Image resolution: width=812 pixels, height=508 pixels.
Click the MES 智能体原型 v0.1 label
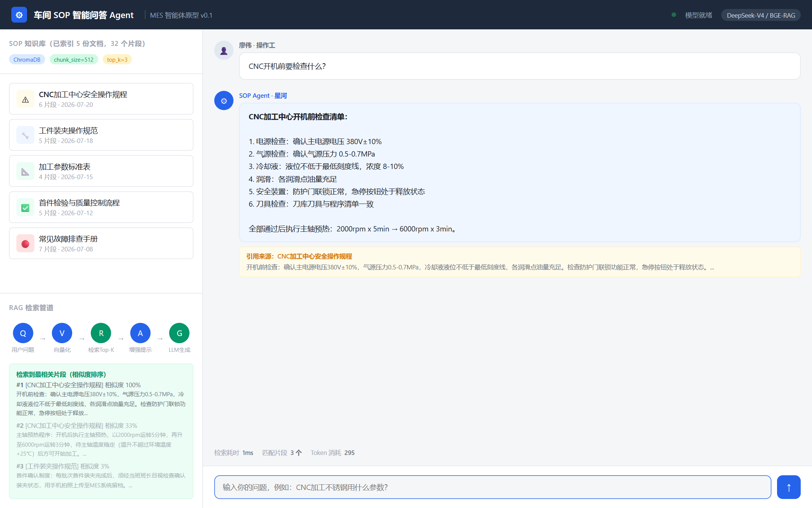tap(181, 15)
